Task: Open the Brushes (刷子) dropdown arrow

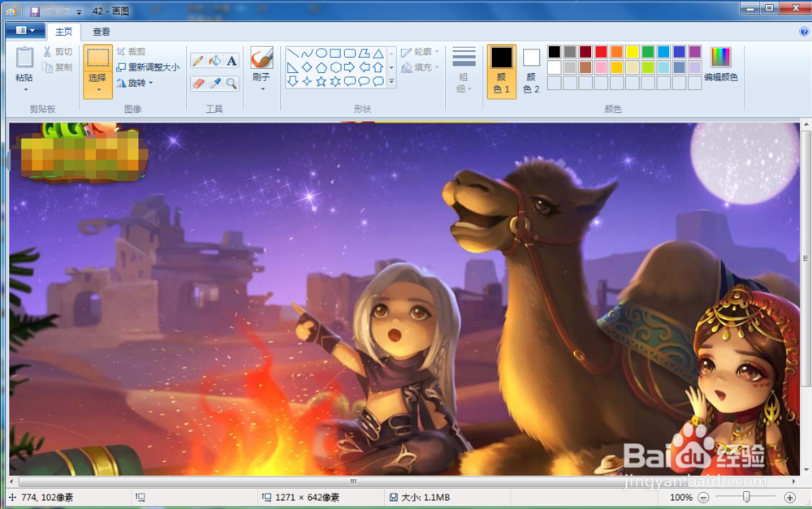Action: point(262,89)
